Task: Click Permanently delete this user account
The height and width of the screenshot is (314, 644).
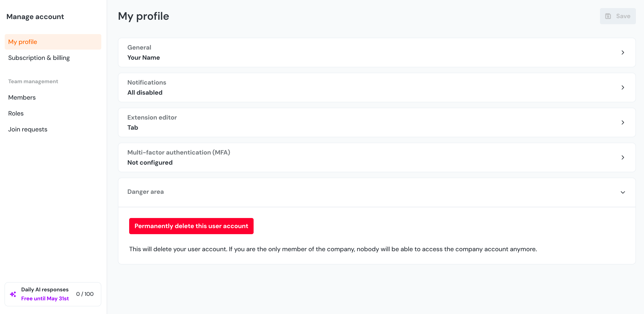Action: (x=191, y=226)
